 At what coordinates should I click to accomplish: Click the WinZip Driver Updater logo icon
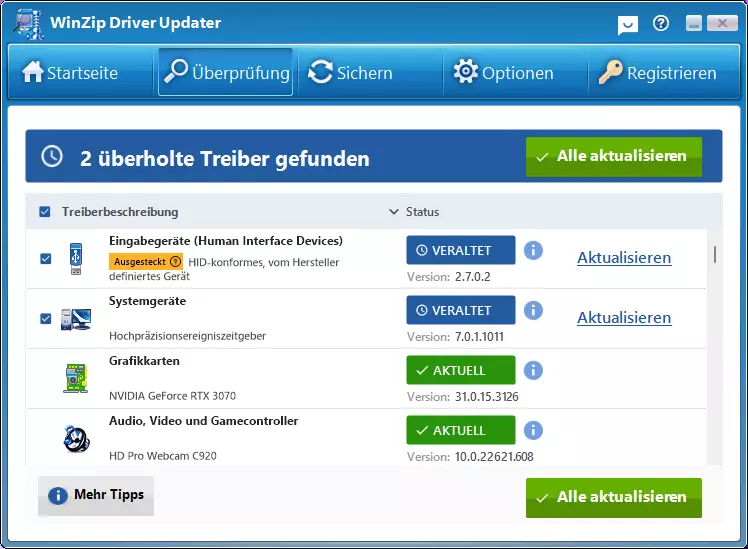click(29, 23)
